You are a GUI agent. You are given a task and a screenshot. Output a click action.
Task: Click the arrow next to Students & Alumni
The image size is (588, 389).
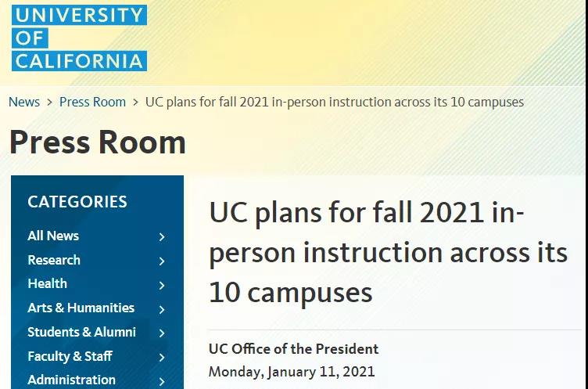point(162,333)
